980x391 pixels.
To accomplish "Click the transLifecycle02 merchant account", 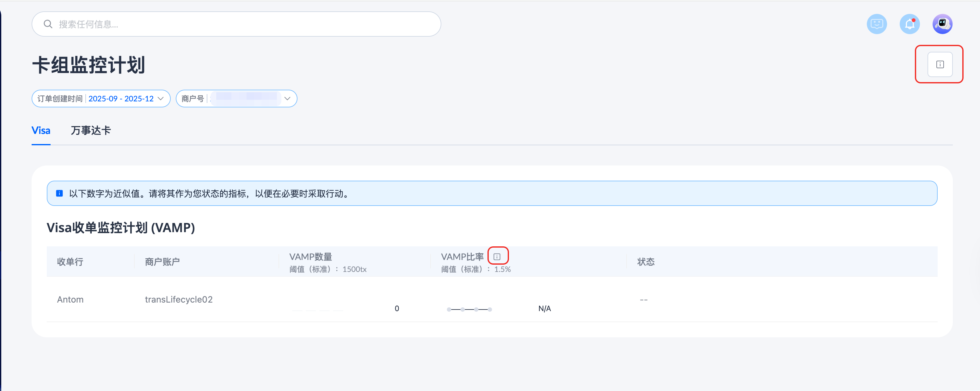I will click(x=178, y=299).
